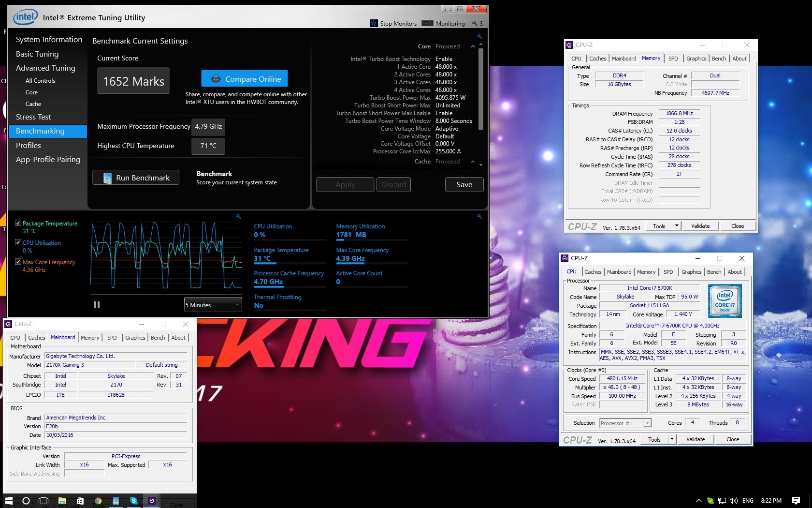Switch to Bench tab in CPU-Z CPU window
The width and height of the screenshot is (812, 508).
click(714, 272)
